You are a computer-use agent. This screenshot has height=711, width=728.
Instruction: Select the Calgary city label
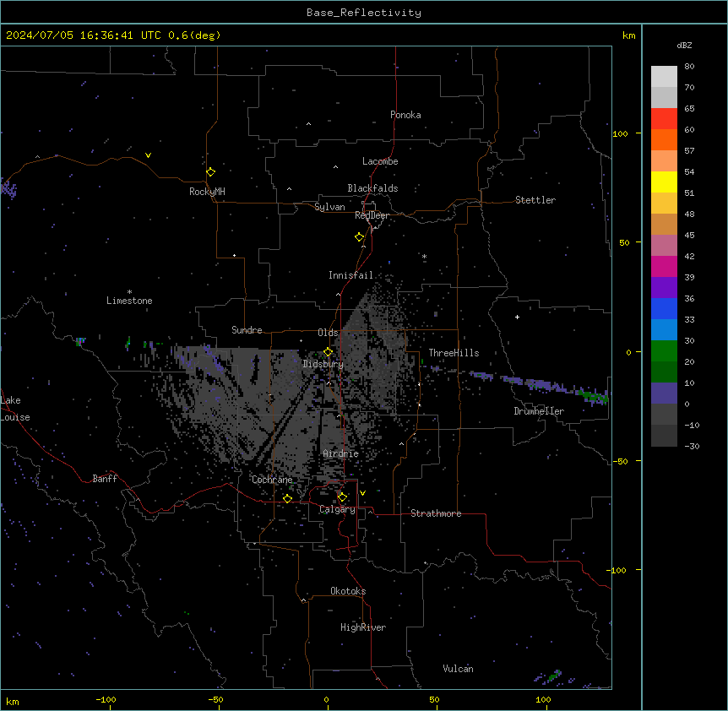[x=337, y=509]
